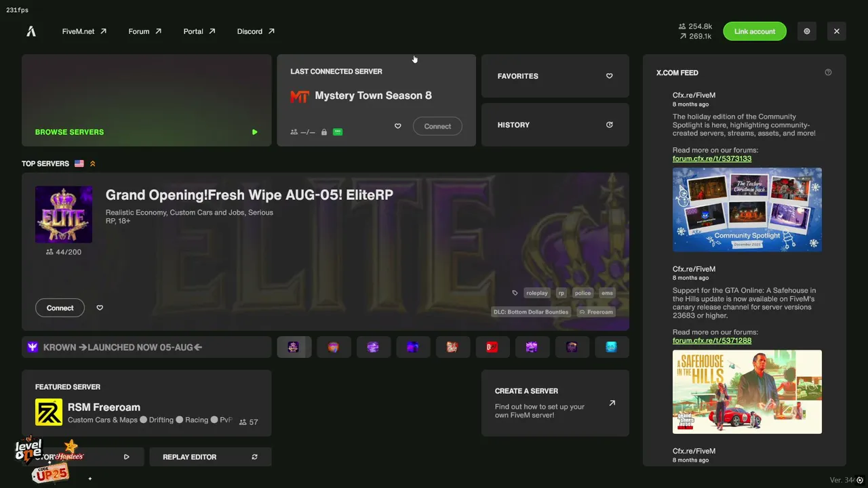Open forum.cfx.re/t/5371288 link
Viewport: 868px width, 488px height.
(712, 340)
